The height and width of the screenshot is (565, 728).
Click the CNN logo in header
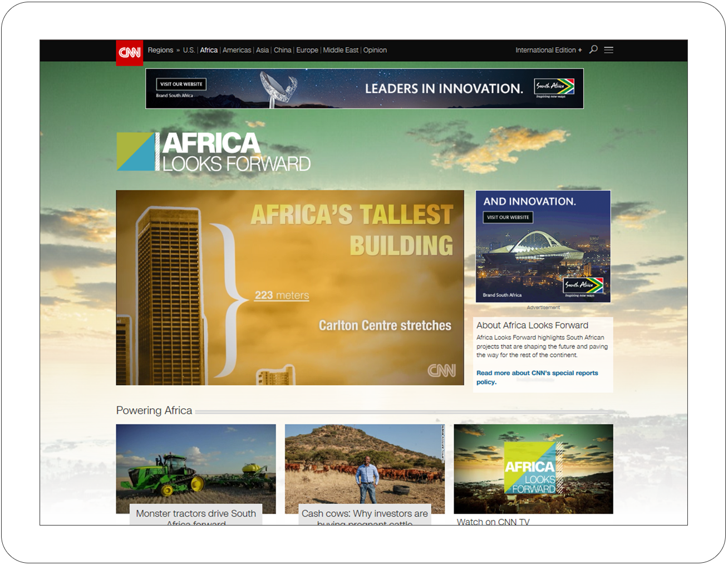tap(129, 52)
